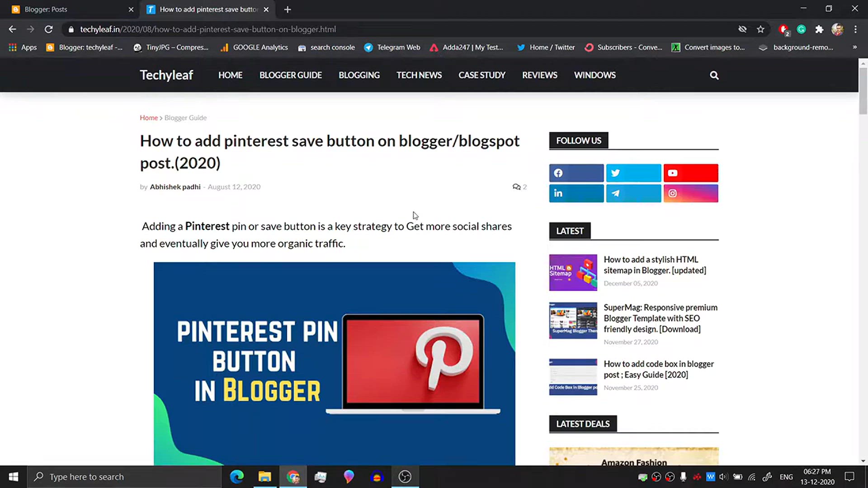Open a new browser tab
This screenshot has height=488, width=868.
click(x=288, y=9)
